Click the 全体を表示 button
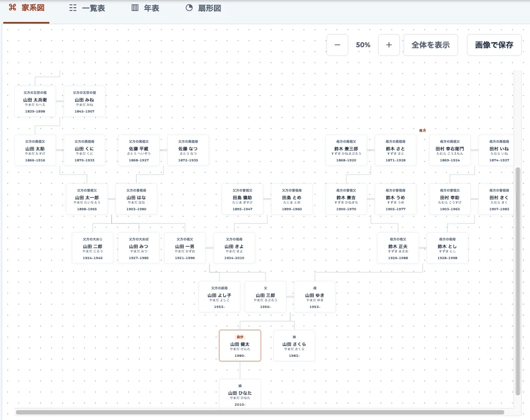The height and width of the screenshot is (420, 530). click(x=431, y=45)
